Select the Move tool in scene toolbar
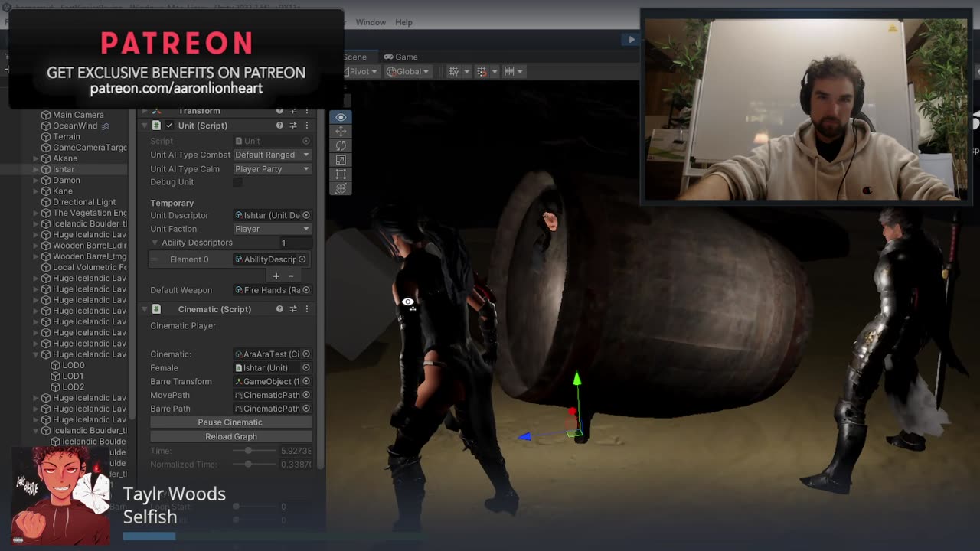The image size is (980, 551). coord(341,132)
